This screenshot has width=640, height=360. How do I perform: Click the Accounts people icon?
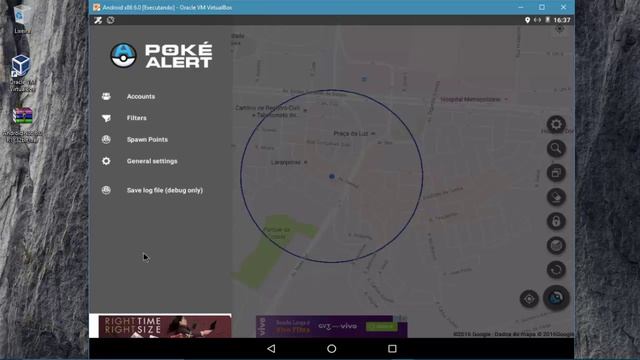106,96
